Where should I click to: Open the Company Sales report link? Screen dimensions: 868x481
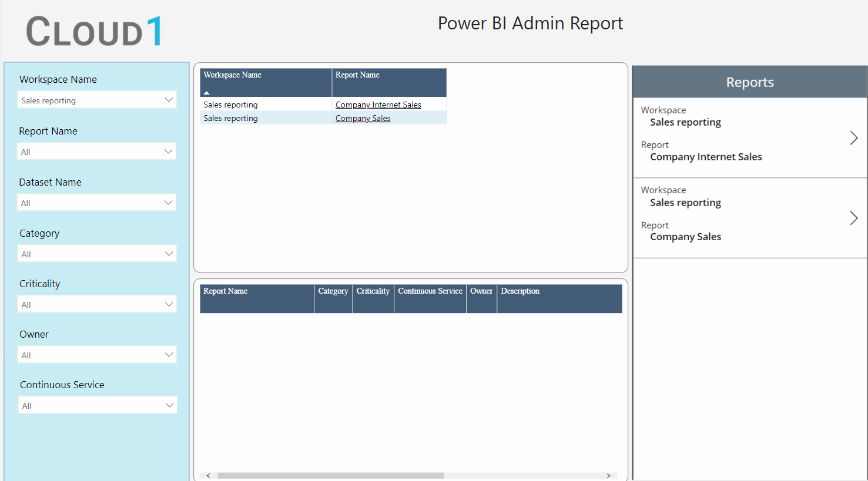[x=363, y=118]
